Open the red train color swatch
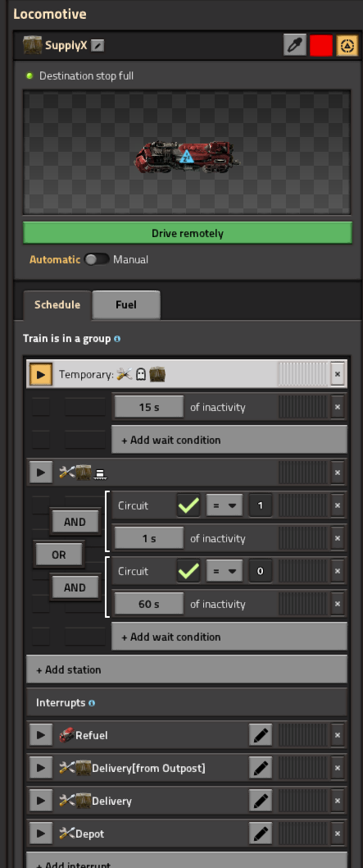Viewport: 363px width, 868px height. pyautogui.click(x=321, y=45)
